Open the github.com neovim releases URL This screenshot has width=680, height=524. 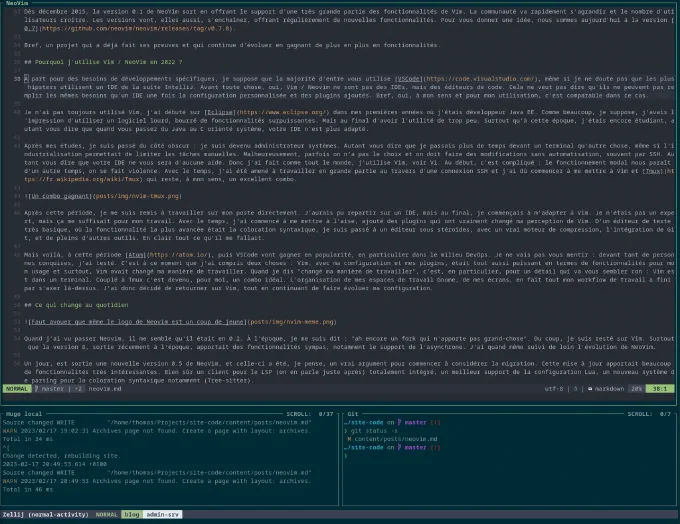(136, 28)
